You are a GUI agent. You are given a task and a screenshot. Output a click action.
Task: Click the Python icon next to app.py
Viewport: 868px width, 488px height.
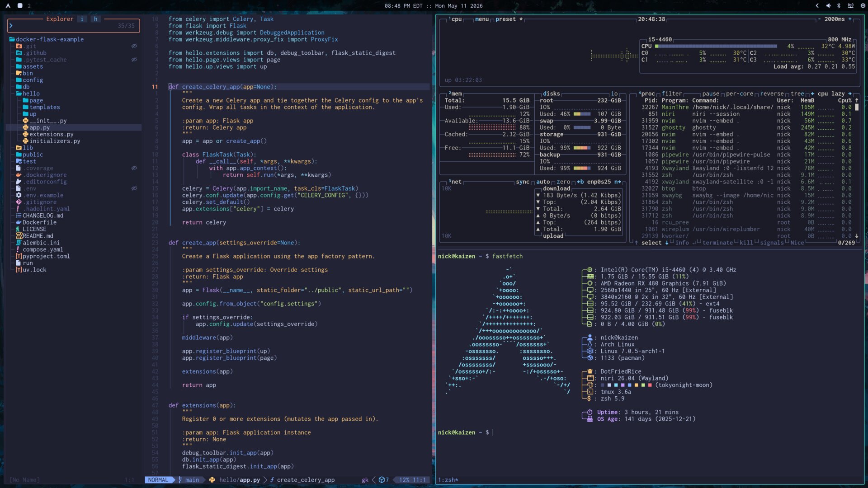tap(26, 127)
